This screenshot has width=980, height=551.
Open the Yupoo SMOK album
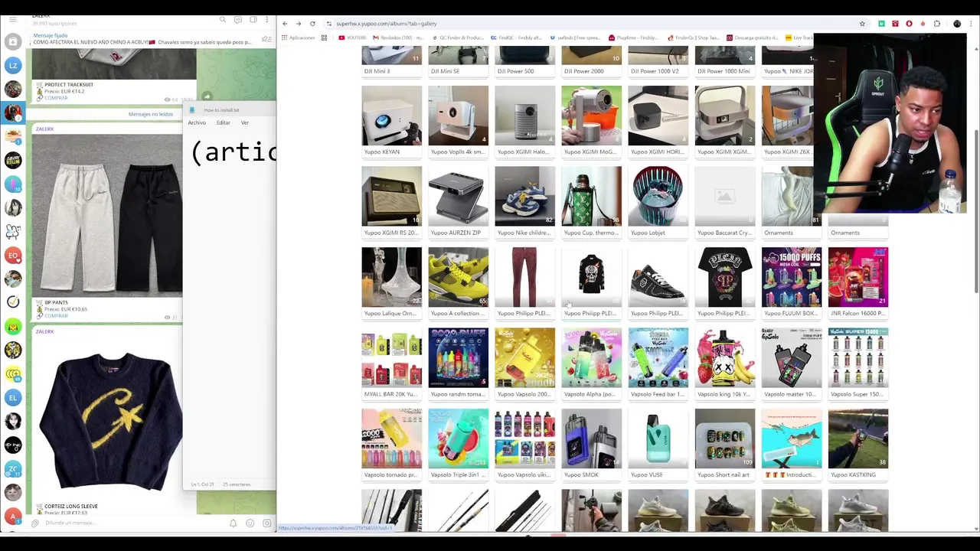pyautogui.click(x=591, y=444)
